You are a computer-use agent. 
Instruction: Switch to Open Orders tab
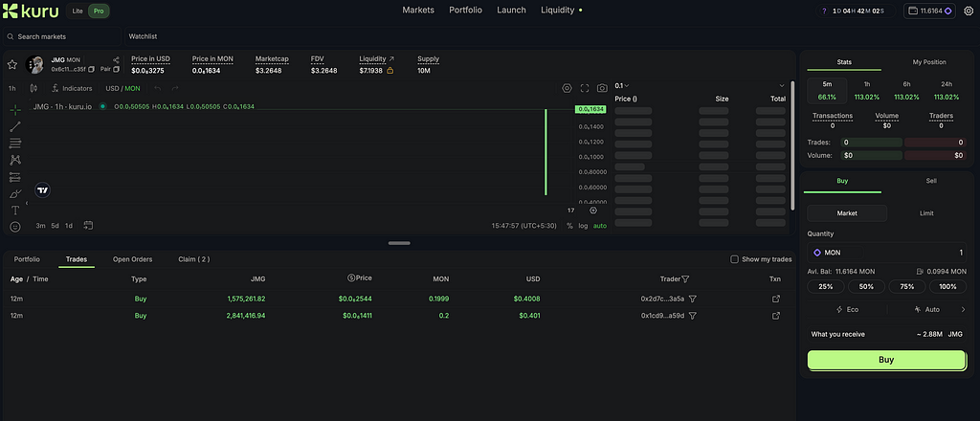[x=132, y=259]
